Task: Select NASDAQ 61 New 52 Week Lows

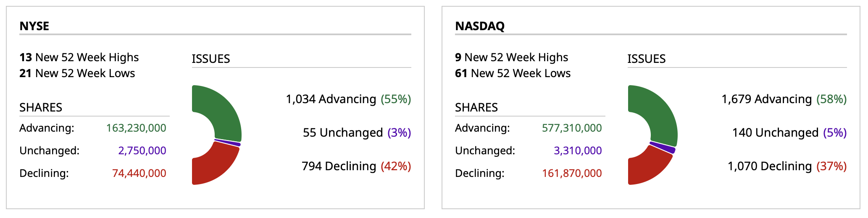Action: click(x=513, y=73)
